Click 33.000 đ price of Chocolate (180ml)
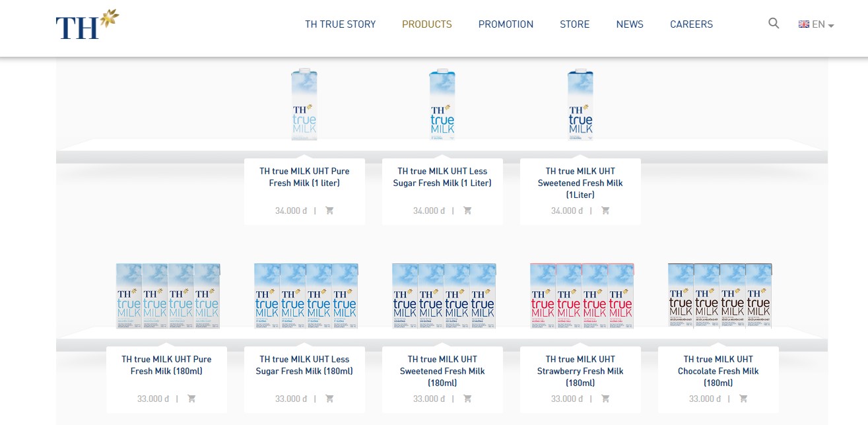 click(705, 399)
